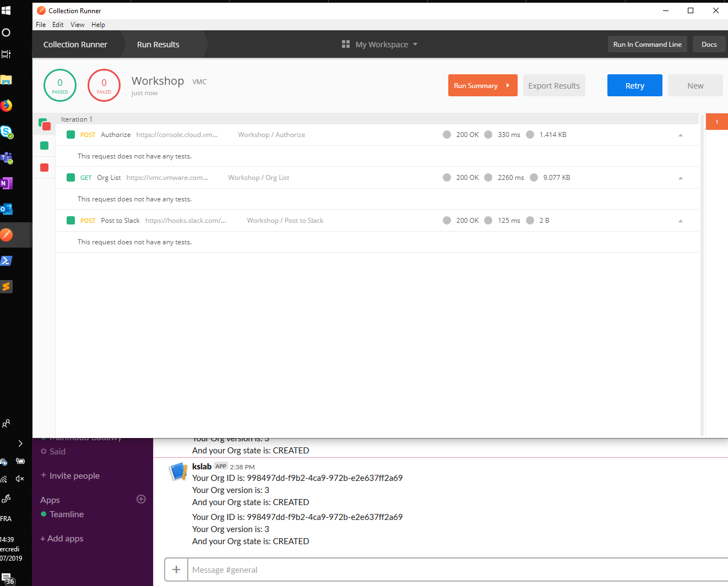The image size is (728, 586).
Task: Click the attachment plus button in message box
Action: (x=176, y=569)
